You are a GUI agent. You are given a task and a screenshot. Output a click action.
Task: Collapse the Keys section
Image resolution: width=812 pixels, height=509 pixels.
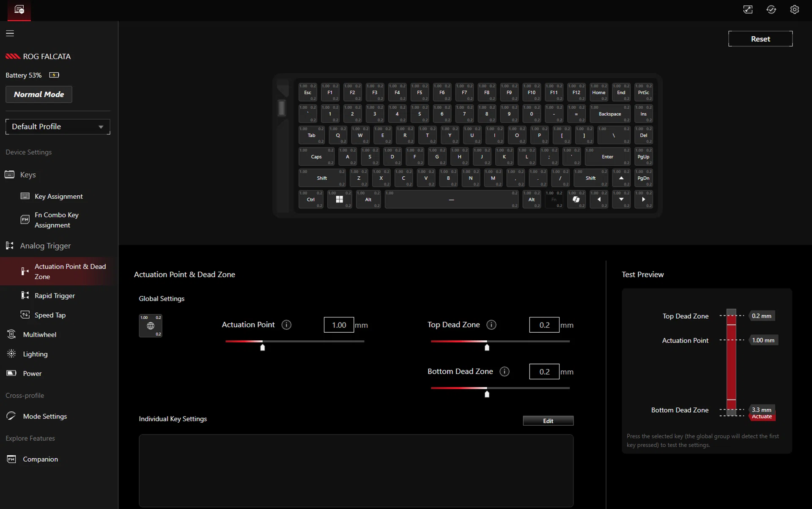[x=28, y=175]
